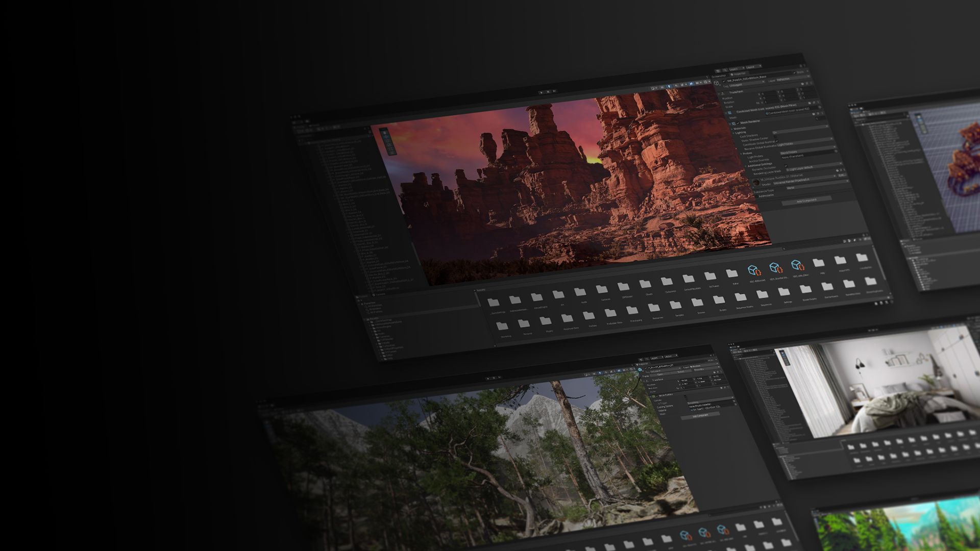The height and width of the screenshot is (551, 980).
Task: Open the Cast Shadows dropdown set to On
Action: [775, 134]
